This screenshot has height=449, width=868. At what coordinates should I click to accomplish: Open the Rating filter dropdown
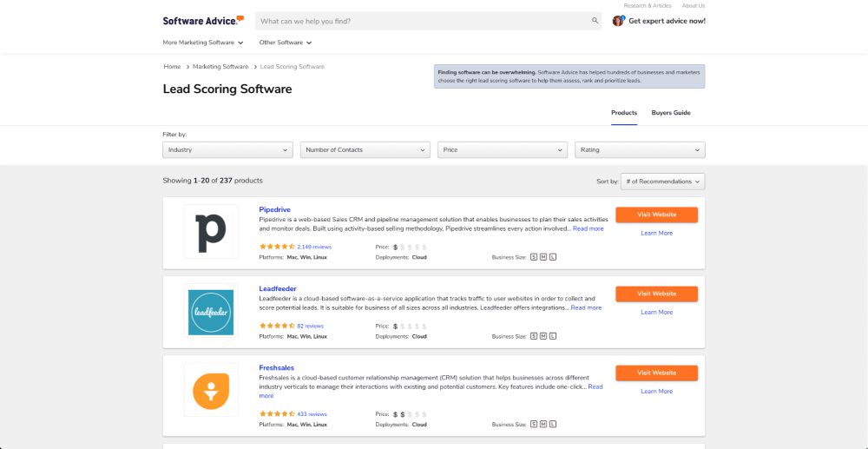[x=640, y=150]
